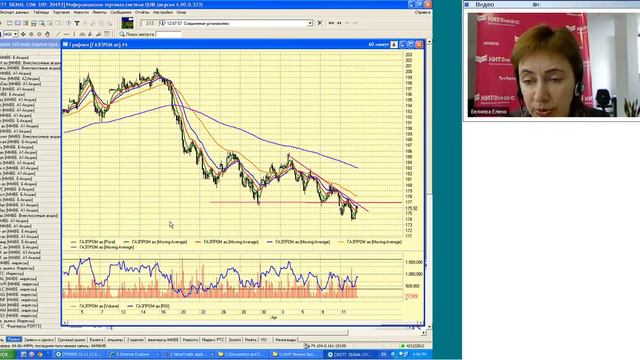The image size is (640, 360).
Task: Click the 212 field in toolbar
Action: coord(149,23)
